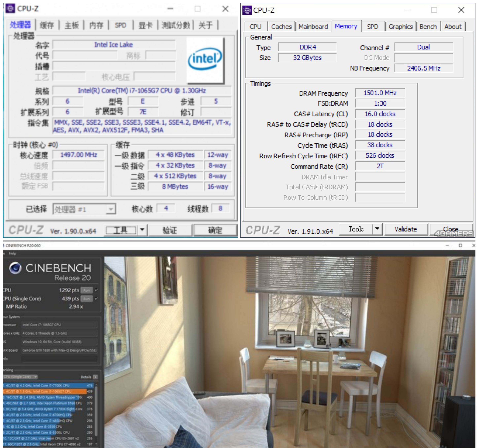Open the CPU (Single Core) ranking dropdown
This screenshot has width=477, height=448.
[x=20, y=377]
